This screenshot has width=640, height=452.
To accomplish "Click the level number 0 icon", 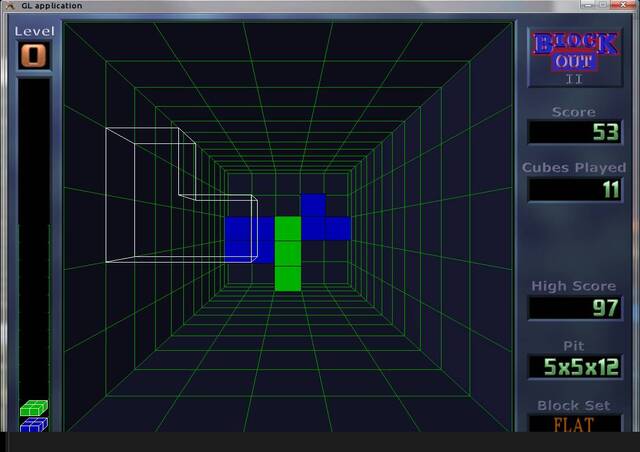I will (34, 56).
